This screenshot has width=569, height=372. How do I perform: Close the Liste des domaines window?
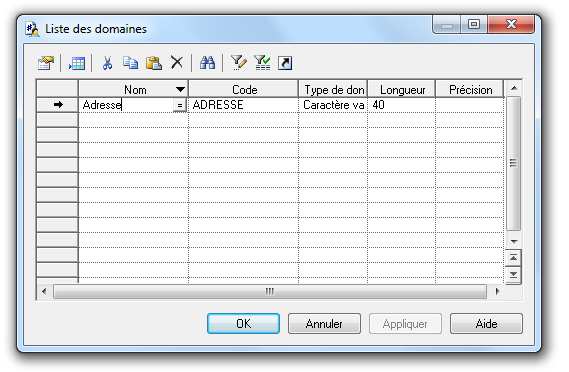coord(511,24)
